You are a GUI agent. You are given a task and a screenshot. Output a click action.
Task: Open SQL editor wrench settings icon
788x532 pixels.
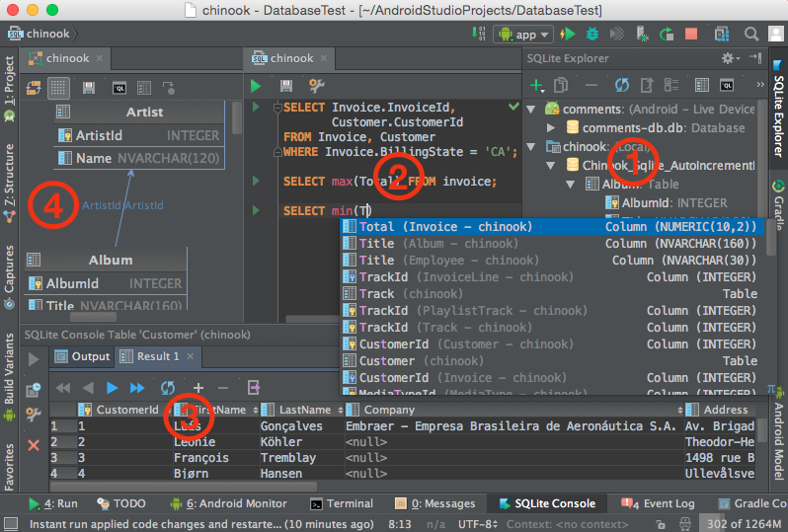click(x=317, y=86)
